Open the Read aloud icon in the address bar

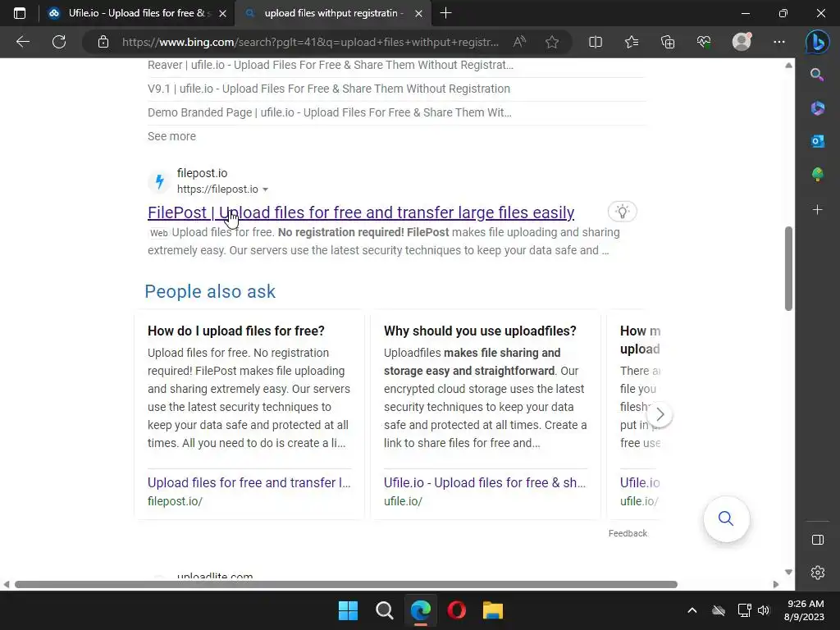519,42
